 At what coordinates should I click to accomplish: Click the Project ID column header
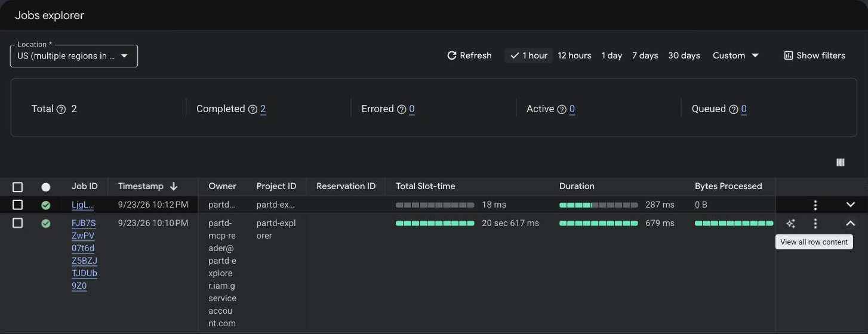coord(276,186)
